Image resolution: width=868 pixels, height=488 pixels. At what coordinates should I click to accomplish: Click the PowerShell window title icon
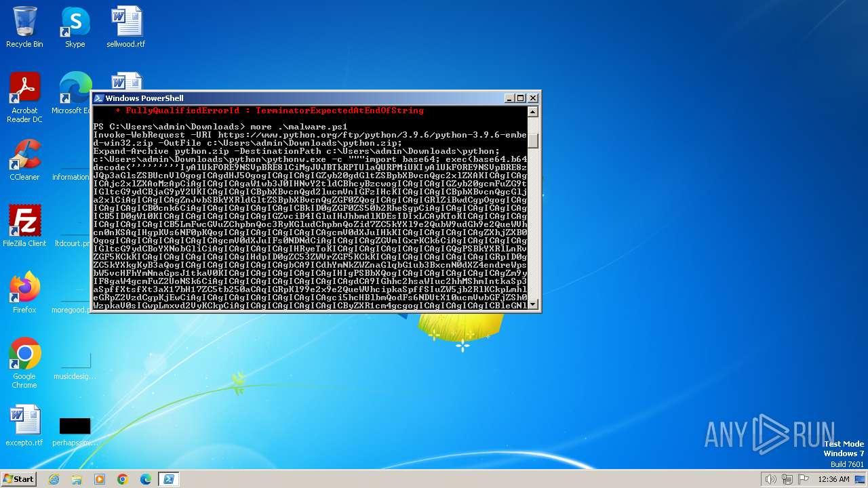(98, 98)
